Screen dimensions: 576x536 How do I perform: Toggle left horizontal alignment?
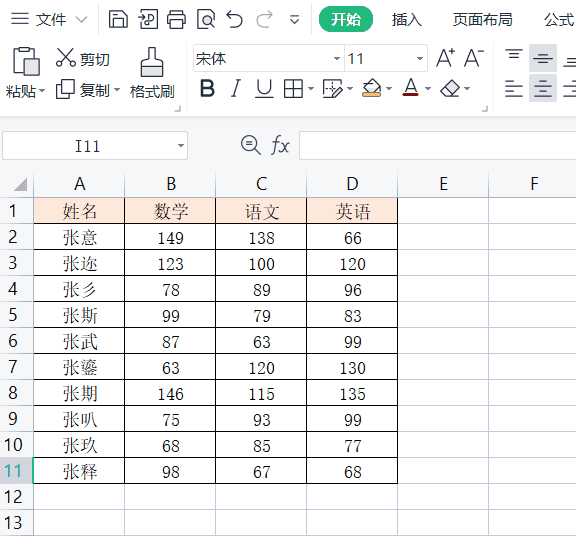[514, 88]
